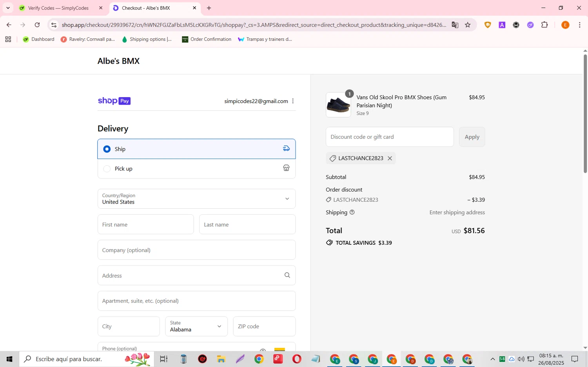Open a new browser tab
This screenshot has height=367, width=588.
[x=209, y=8]
